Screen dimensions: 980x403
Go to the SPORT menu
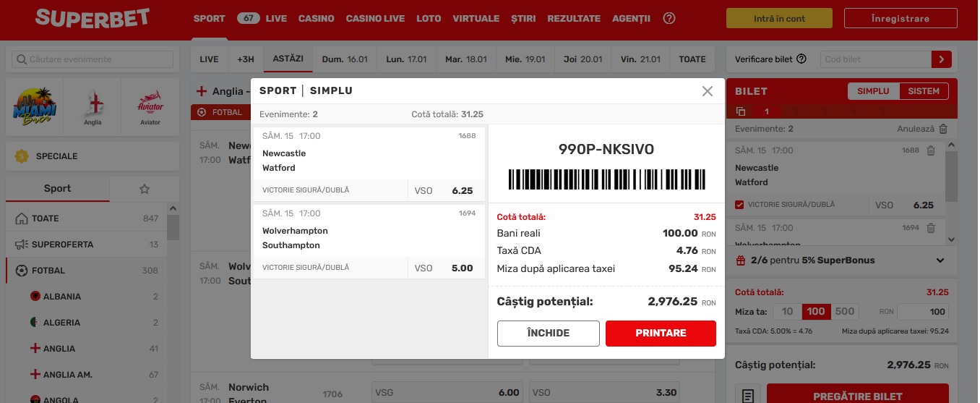[x=210, y=18]
